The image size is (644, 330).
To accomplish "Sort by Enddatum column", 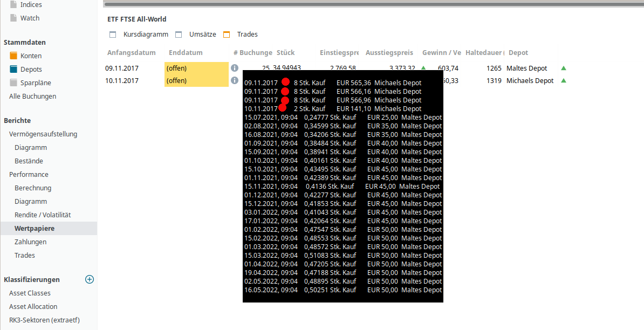I will click(x=186, y=52).
